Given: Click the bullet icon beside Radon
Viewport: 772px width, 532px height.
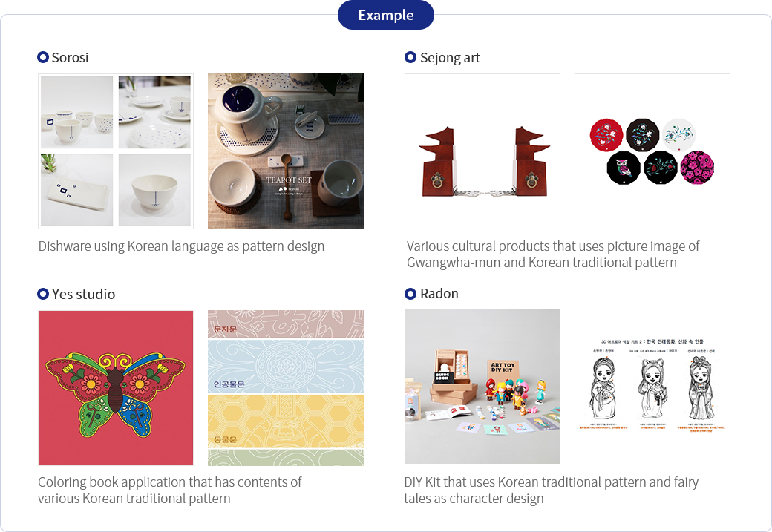Looking at the screenshot, I should pos(410,294).
